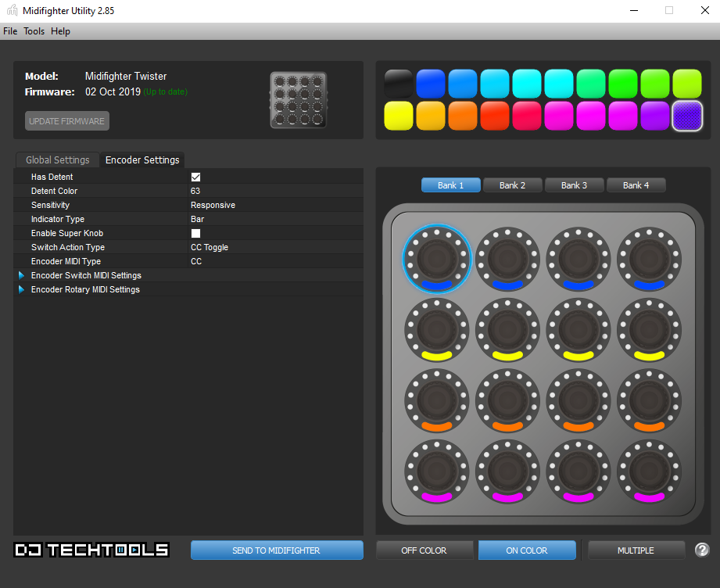
Task: Open Switch Action Type dropdown showing CC Toggle
Action: 275,247
